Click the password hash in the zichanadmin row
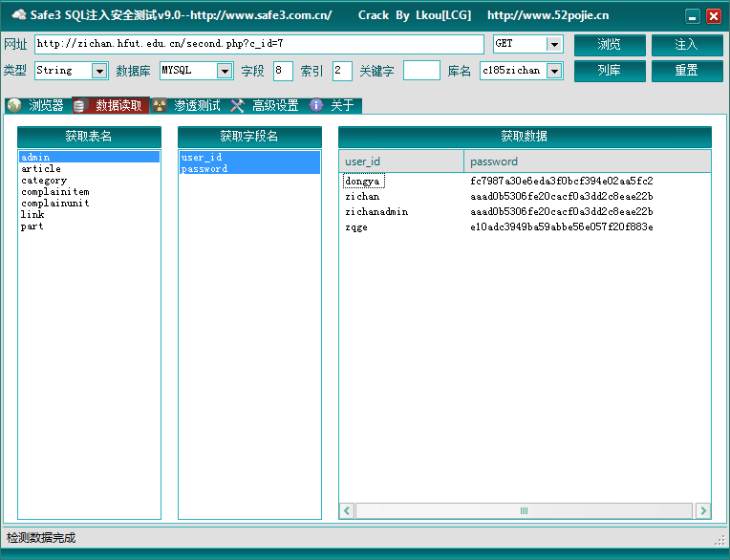This screenshot has height=560, width=730. pos(562,211)
